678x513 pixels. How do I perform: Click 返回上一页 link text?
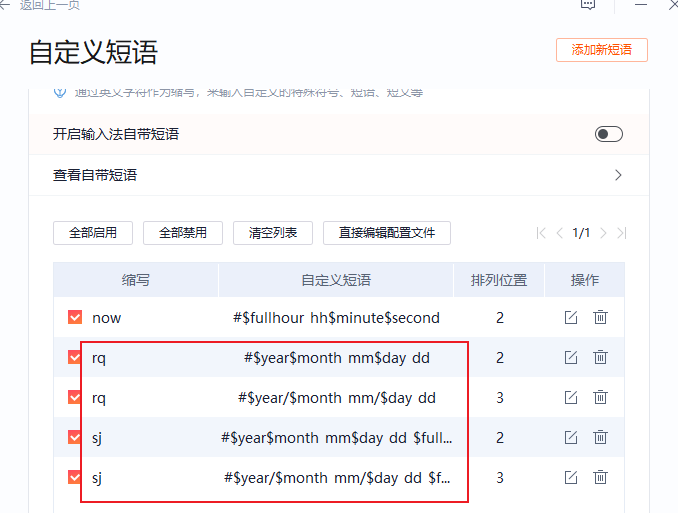[x=50, y=5]
